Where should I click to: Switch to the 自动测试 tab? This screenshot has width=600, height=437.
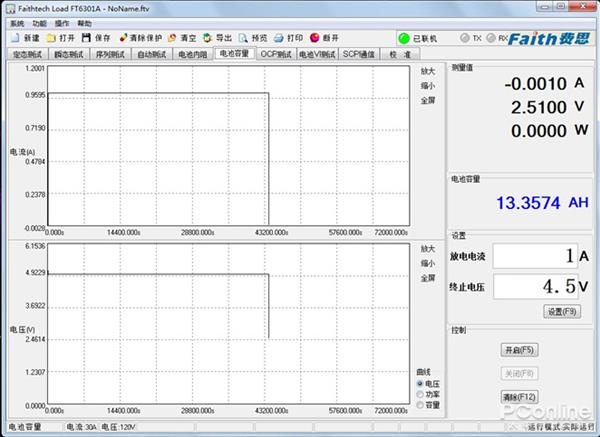(x=152, y=54)
